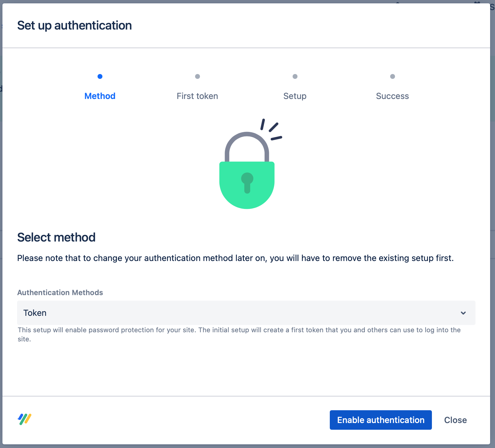Viewport: 495px width, 448px height.
Task: Click the striped colorful logo in footer
Action: (x=24, y=419)
